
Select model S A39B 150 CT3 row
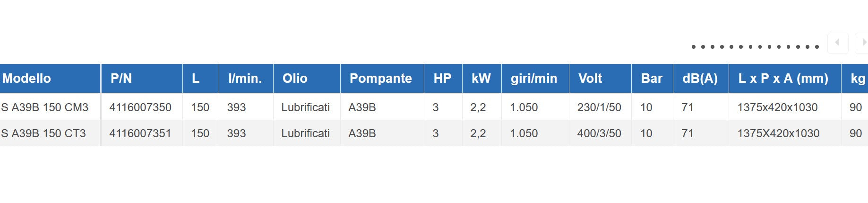coord(43,133)
